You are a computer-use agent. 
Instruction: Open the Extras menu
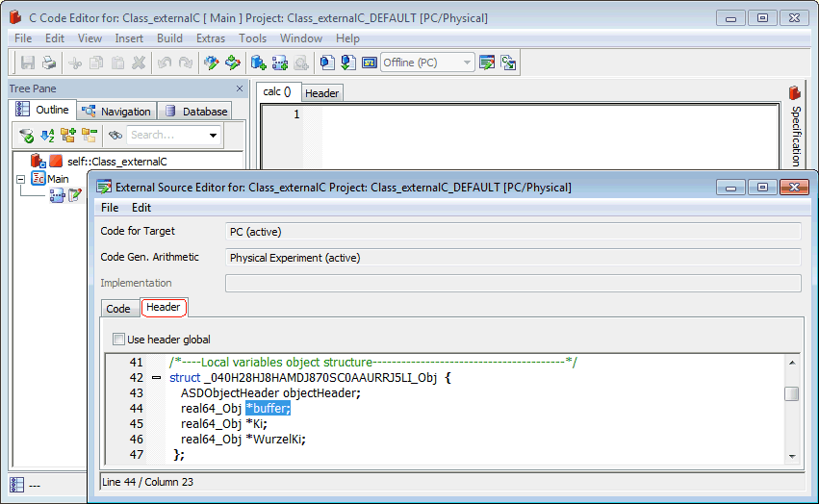pyautogui.click(x=211, y=38)
